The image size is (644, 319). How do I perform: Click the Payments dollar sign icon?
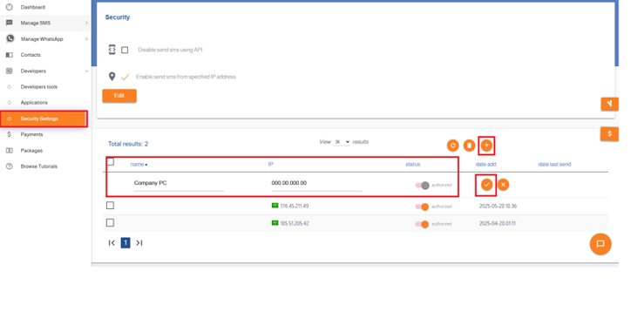[9, 134]
